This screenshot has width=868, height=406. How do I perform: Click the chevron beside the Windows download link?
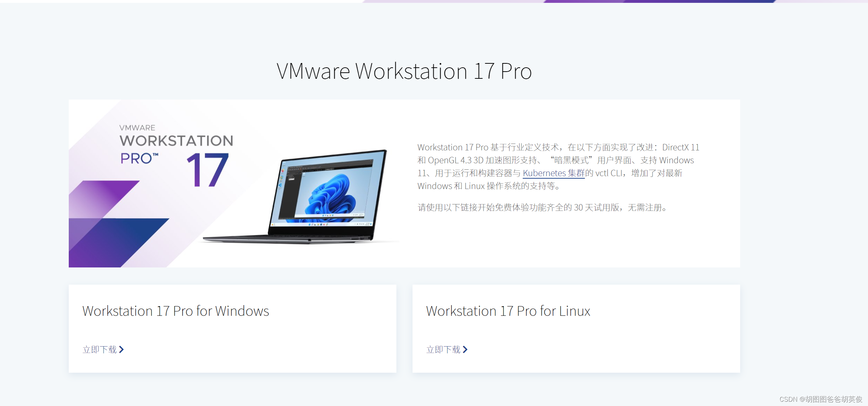[122, 349]
